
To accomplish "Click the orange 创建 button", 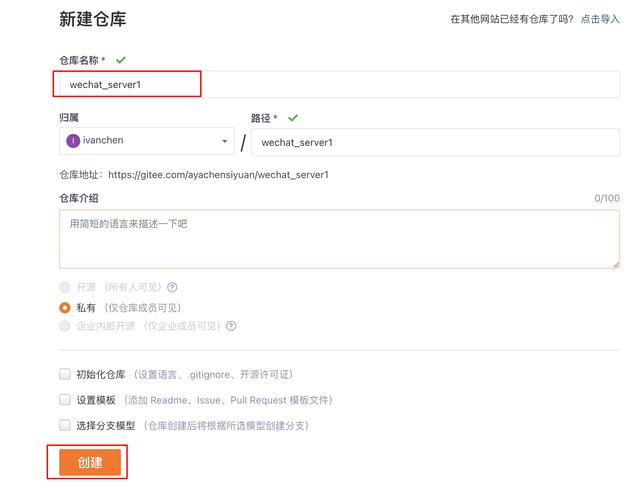I will pyautogui.click(x=90, y=462).
